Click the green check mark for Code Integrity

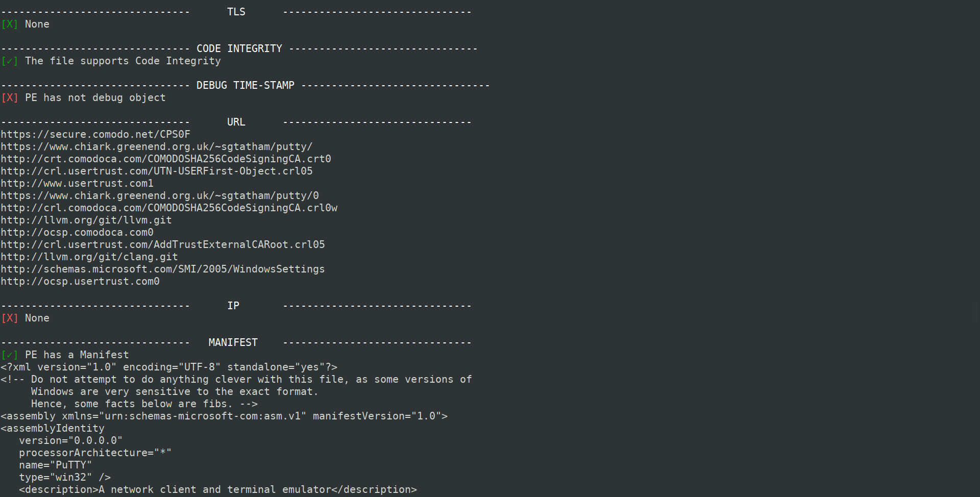[10, 61]
